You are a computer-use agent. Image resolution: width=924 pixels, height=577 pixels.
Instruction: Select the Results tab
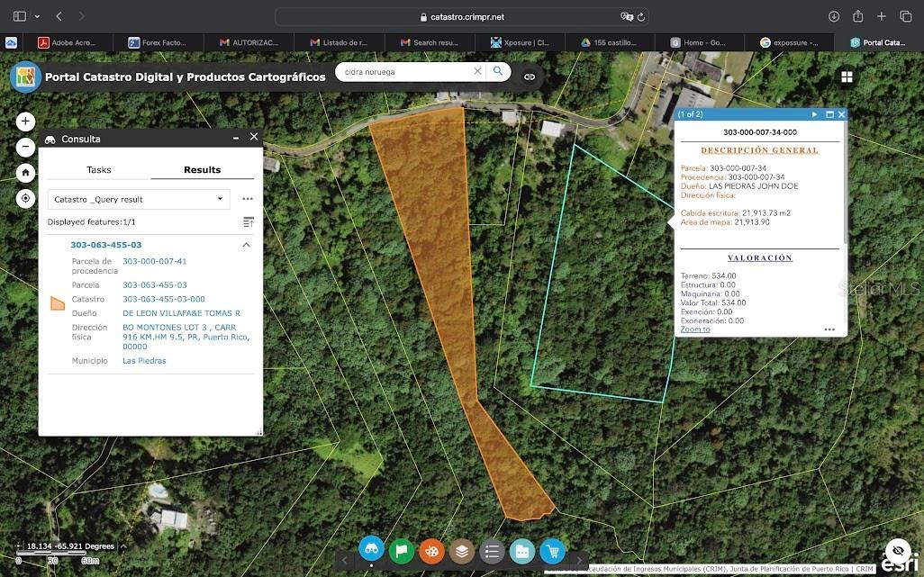click(x=203, y=169)
